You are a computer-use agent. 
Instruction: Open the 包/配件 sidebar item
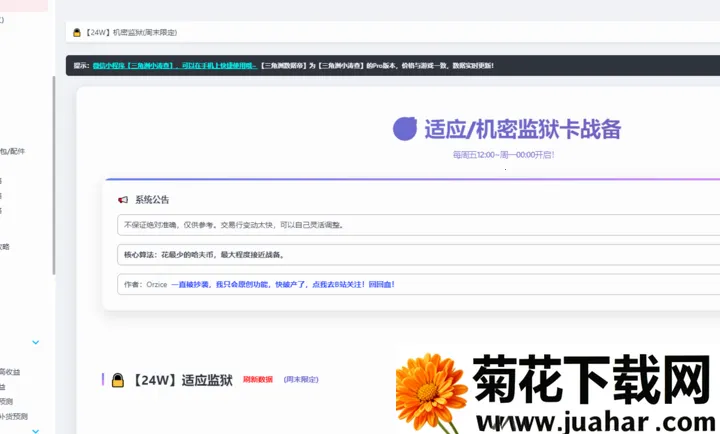(13, 151)
